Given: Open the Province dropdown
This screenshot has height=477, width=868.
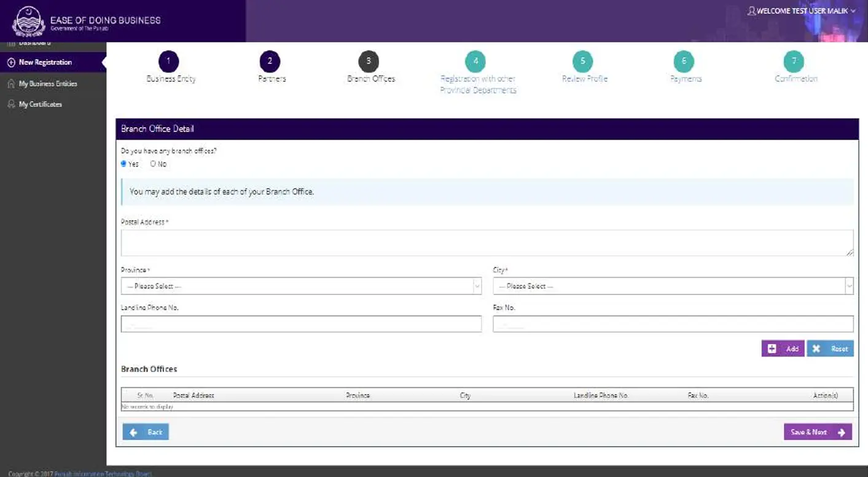Looking at the screenshot, I should tap(301, 286).
